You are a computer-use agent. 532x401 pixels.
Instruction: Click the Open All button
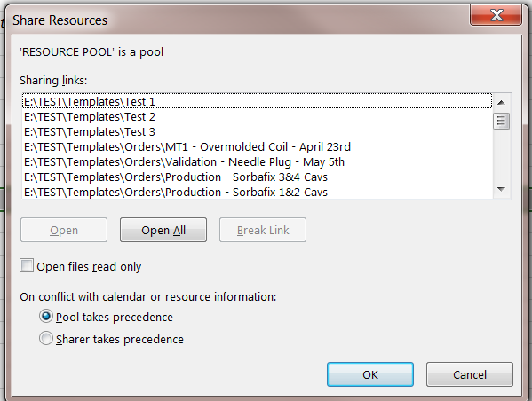[163, 230]
